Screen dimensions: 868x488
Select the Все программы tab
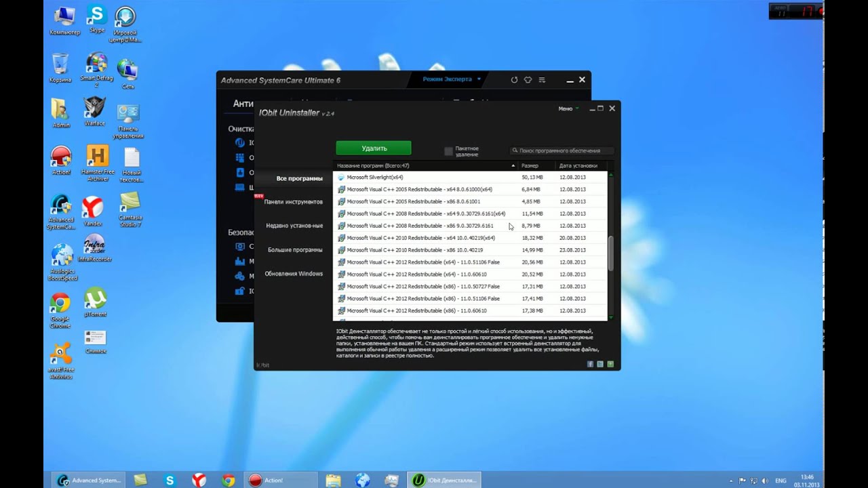[x=299, y=178]
